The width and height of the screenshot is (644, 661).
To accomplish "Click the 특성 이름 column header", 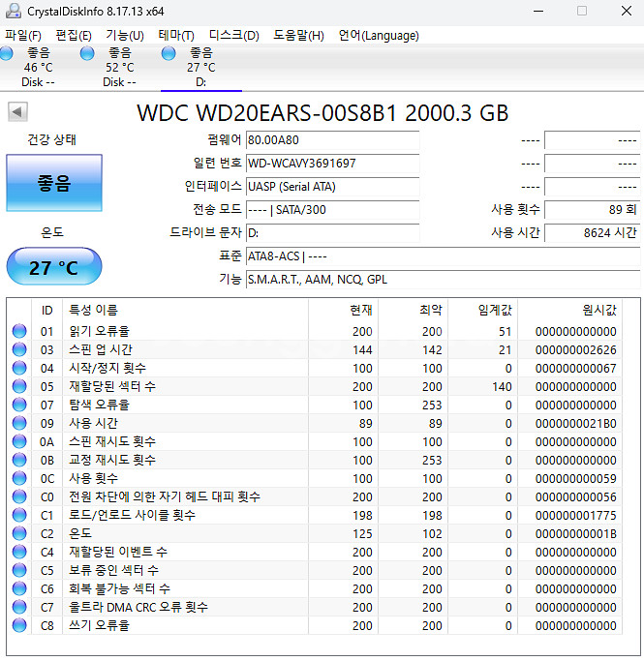I will pos(185,311).
